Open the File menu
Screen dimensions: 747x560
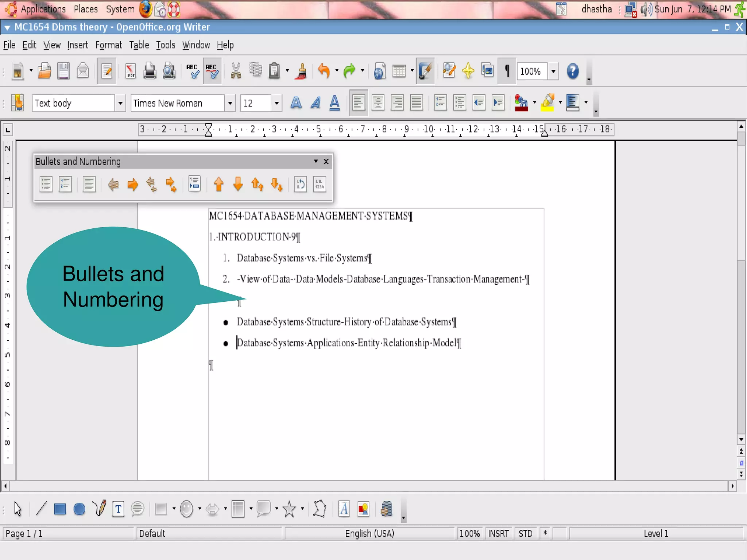(x=9, y=45)
